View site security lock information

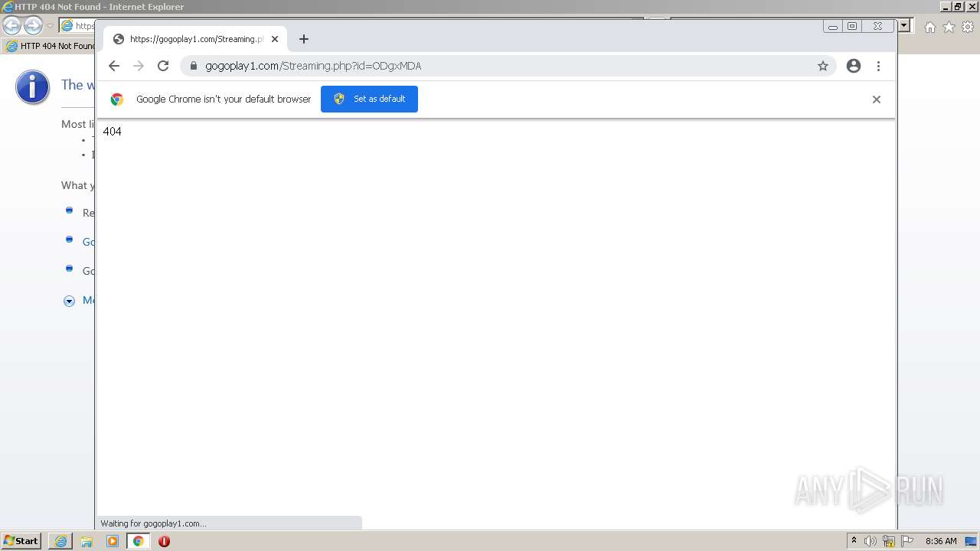[194, 66]
